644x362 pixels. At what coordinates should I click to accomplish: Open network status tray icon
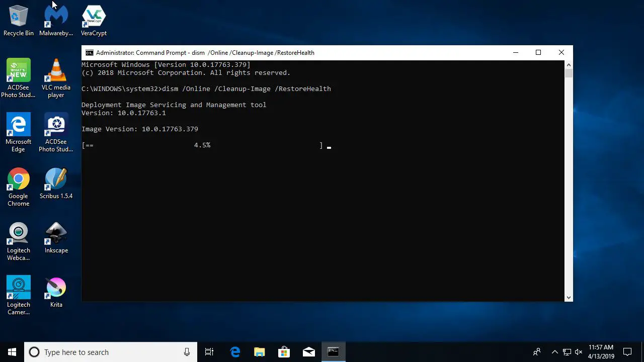pos(567,352)
